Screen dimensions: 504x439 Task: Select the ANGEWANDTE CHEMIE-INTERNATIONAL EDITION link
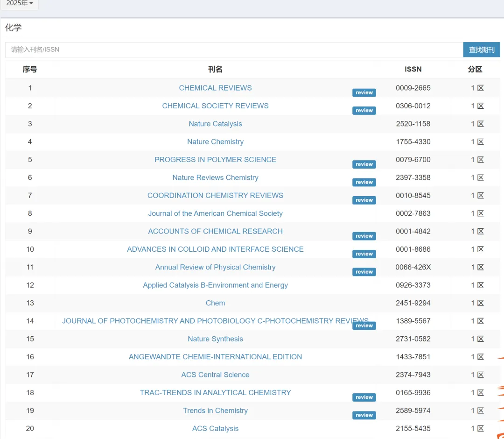(215, 357)
